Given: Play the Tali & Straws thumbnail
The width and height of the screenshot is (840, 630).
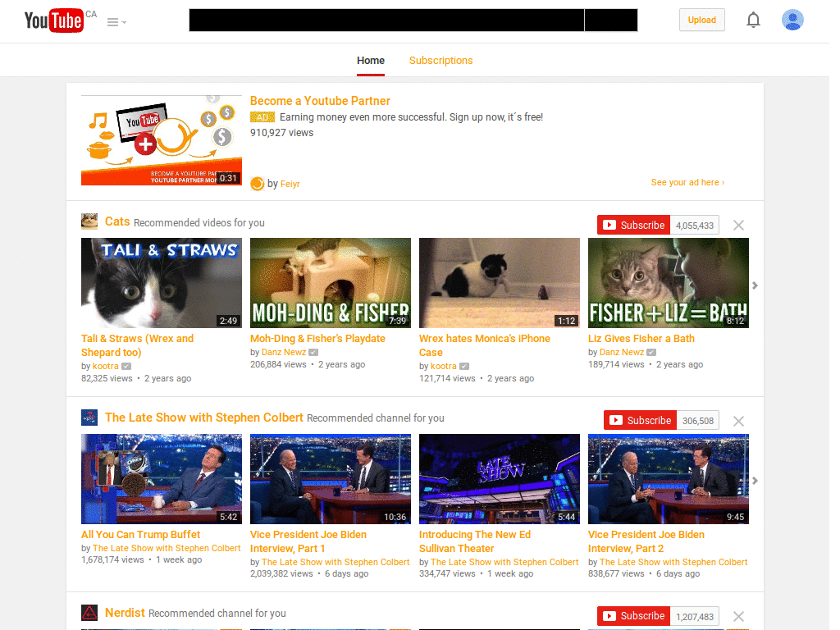Looking at the screenshot, I should 162,283.
